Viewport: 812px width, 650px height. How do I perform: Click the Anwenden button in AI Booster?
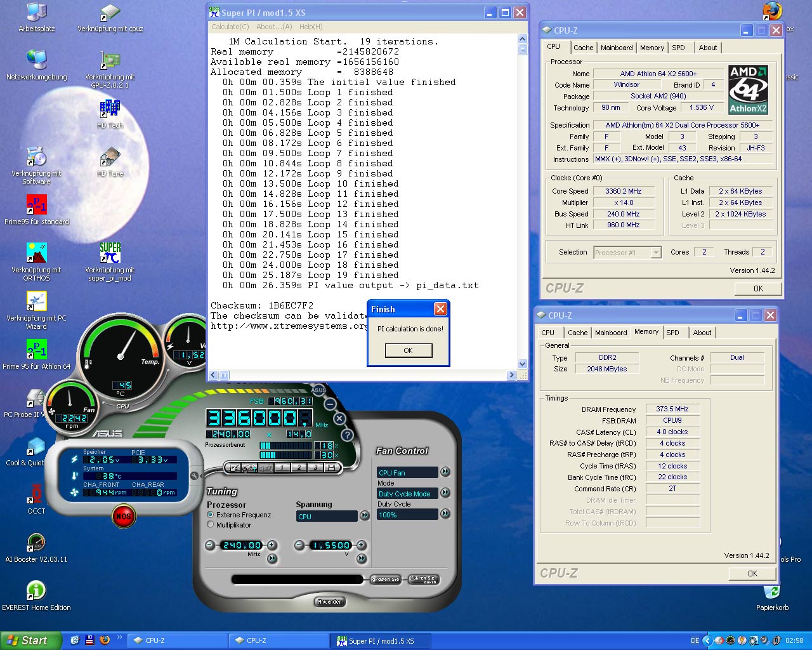click(330, 602)
